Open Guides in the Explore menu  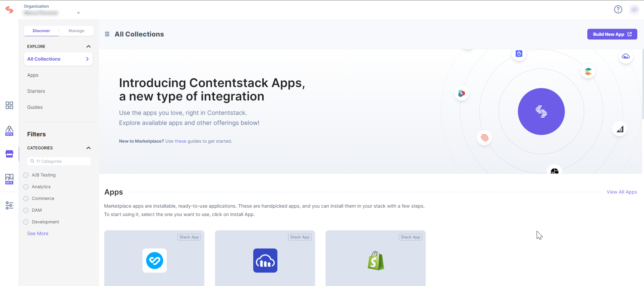click(35, 107)
